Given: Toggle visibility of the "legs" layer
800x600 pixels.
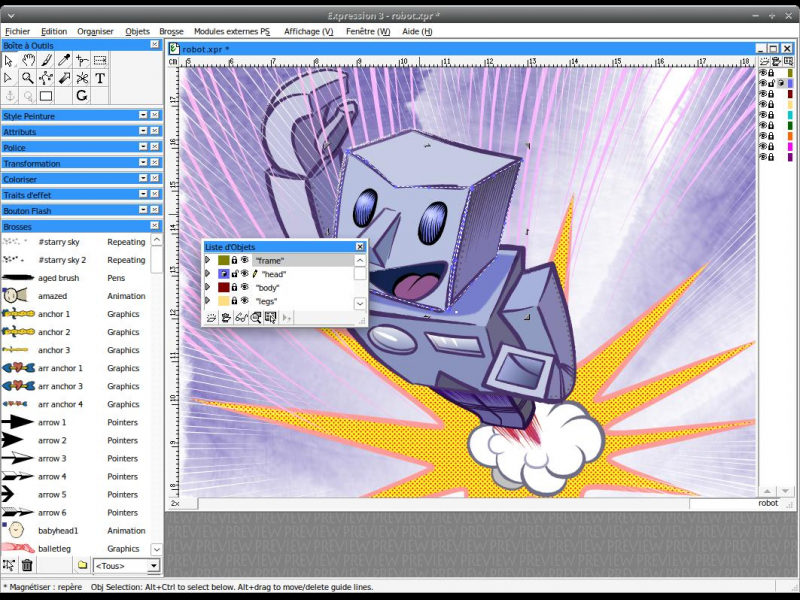Looking at the screenshot, I should tap(245, 301).
